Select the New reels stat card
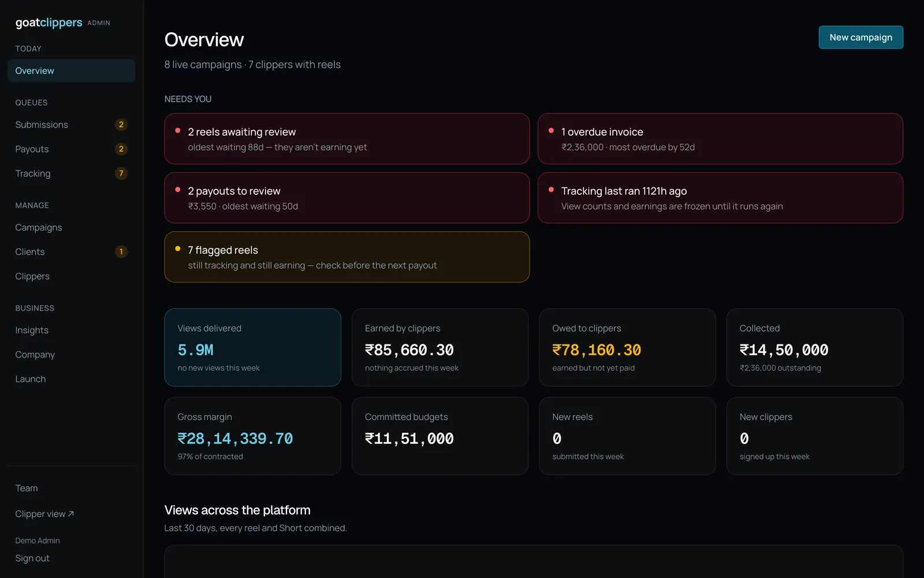Screen dimensions: 924x578 [627, 436]
